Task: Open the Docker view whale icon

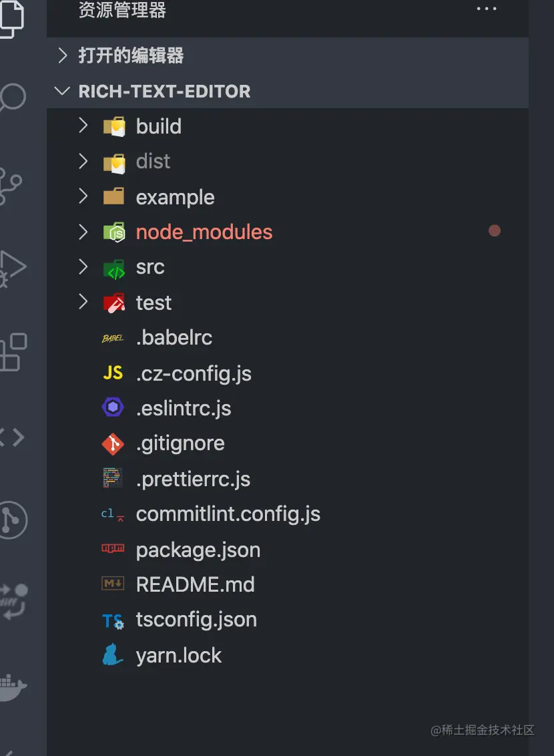Action: pyautogui.click(x=12, y=687)
